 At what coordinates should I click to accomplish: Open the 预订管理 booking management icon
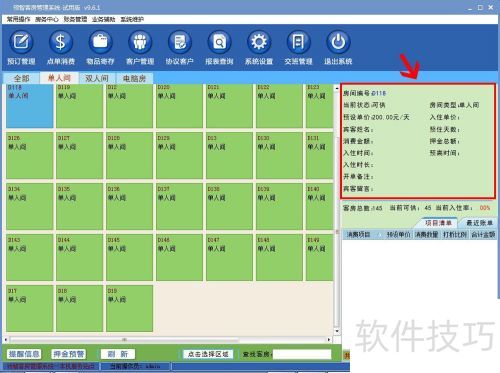pyautogui.click(x=21, y=47)
